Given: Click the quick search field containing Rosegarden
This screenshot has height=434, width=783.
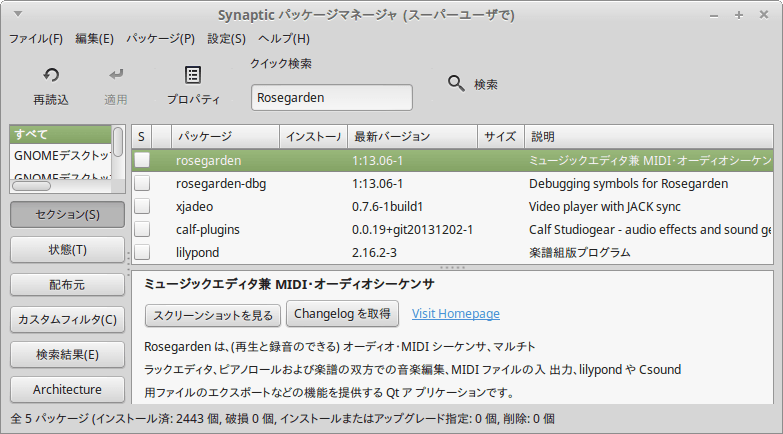Looking at the screenshot, I should [332, 97].
